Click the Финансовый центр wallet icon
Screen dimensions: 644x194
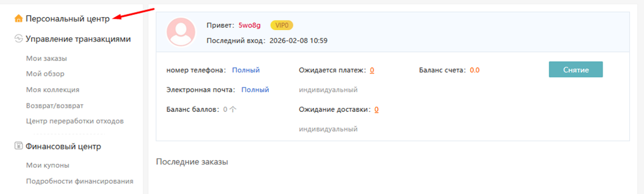19,146
